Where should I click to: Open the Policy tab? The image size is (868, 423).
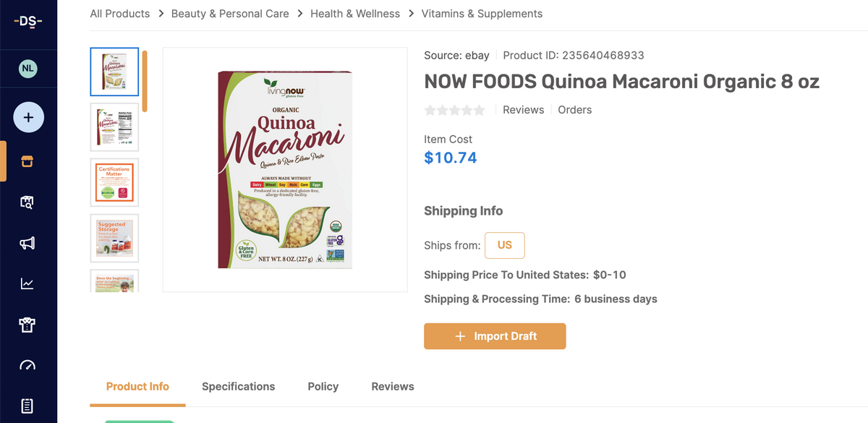click(x=323, y=387)
